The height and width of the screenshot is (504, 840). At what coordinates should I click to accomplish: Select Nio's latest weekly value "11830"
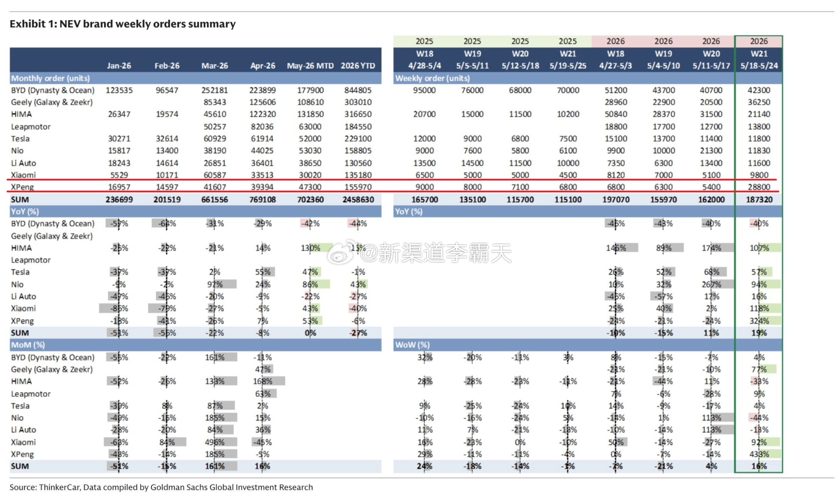pos(759,151)
